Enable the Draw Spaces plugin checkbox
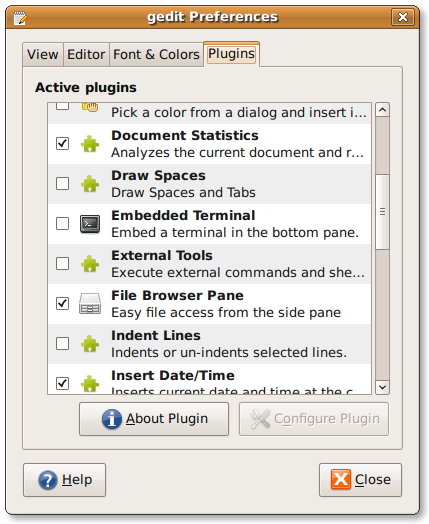This screenshot has height=524, width=429. pyautogui.click(x=62, y=183)
